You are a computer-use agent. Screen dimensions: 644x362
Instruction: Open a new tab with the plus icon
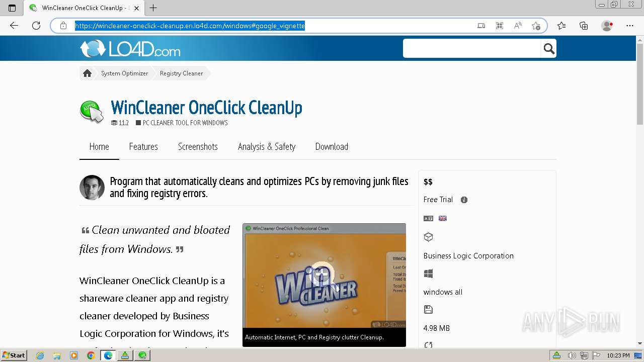(x=153, y=8)
